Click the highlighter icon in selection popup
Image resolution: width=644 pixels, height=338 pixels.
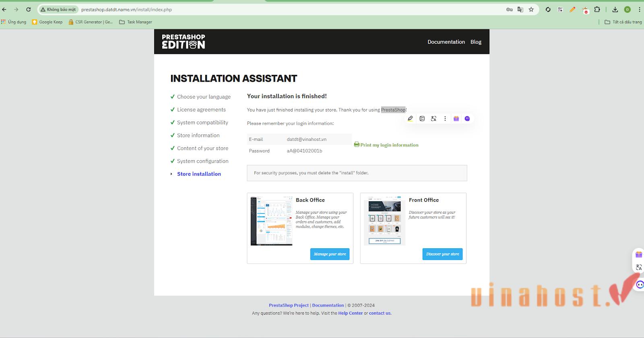point(410,118)
